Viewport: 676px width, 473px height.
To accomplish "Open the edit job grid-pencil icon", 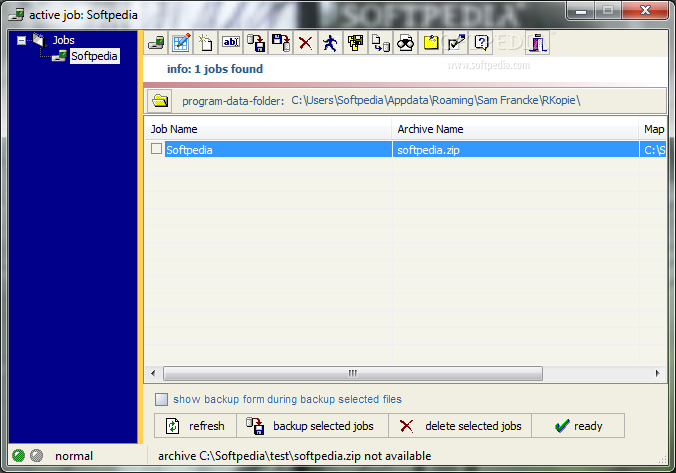I will coord(181,43).
